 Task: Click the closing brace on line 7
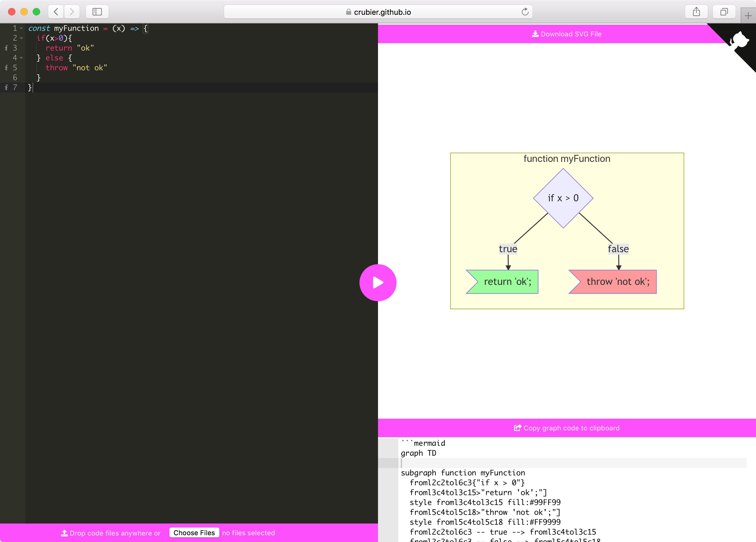pyautogui.click(x=30, y=87)
